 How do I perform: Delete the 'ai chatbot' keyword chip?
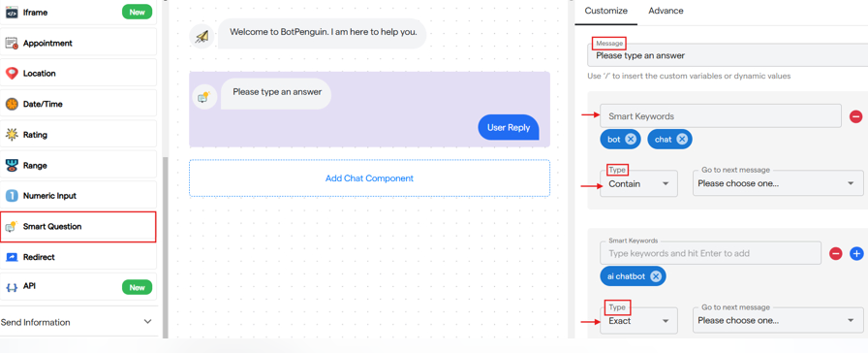coord(656,276)
